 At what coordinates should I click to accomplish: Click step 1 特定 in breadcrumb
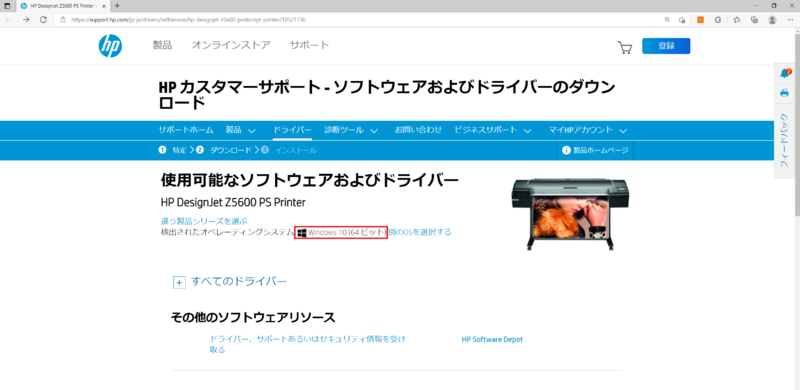(172, 150)
